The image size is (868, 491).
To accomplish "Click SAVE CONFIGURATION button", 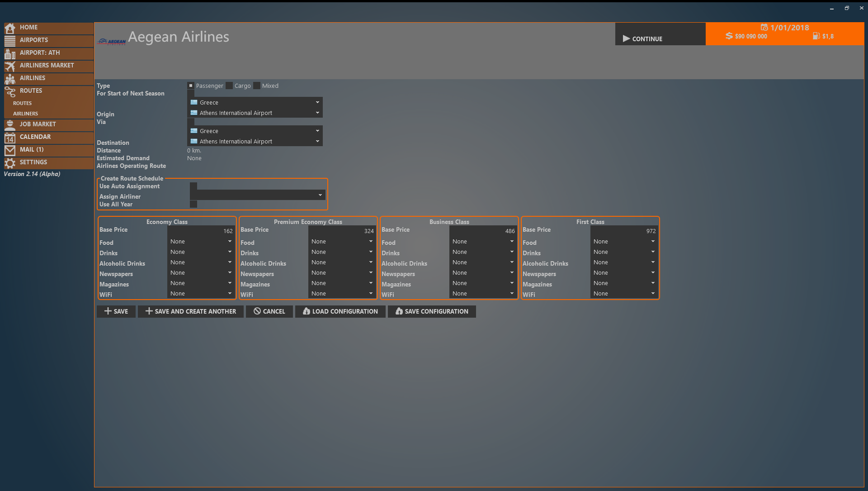I will 432,311.
